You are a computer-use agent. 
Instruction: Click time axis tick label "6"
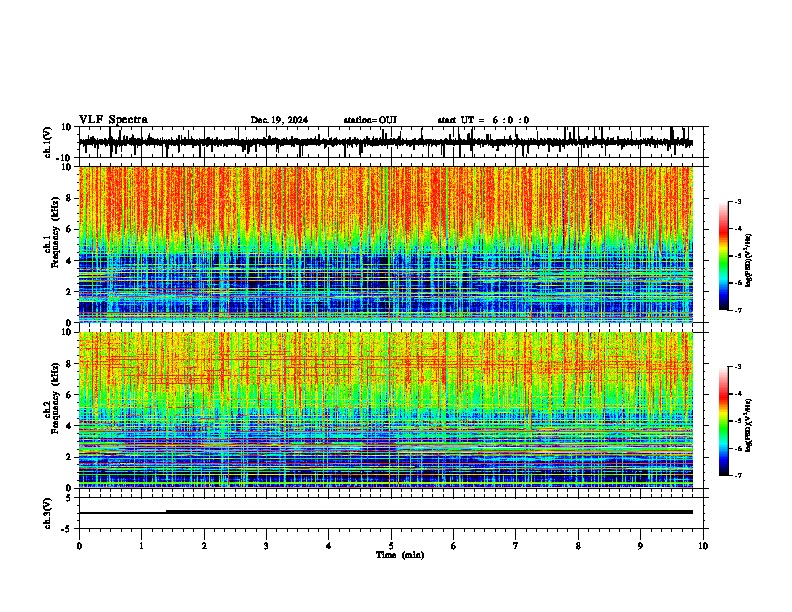(454, 546)
